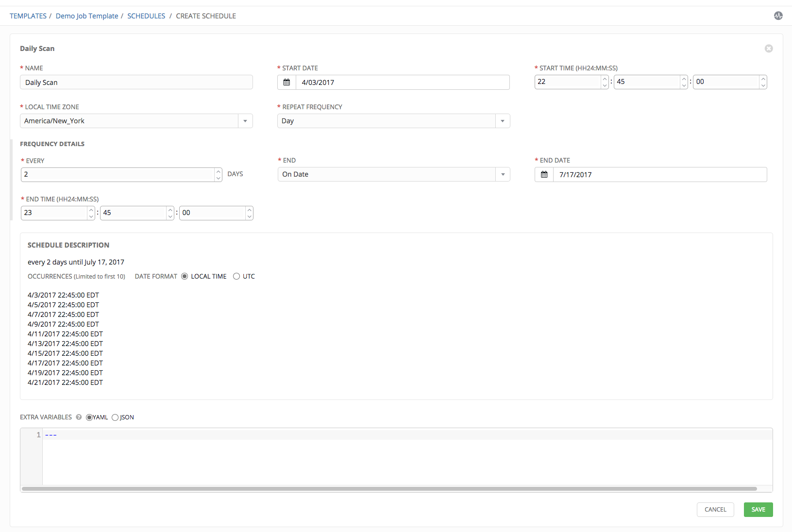The width and height of the screenshot is (792, 532).
Task: Go to Templates breadcrumb
Action: pos(28,16)
